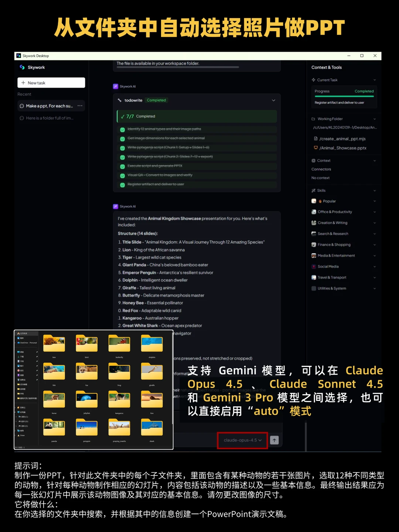The height and width of the screenshot is (532, 399).
Task: Open the 'butterfly' folder in File Explorer
Action: click(119, 344)
